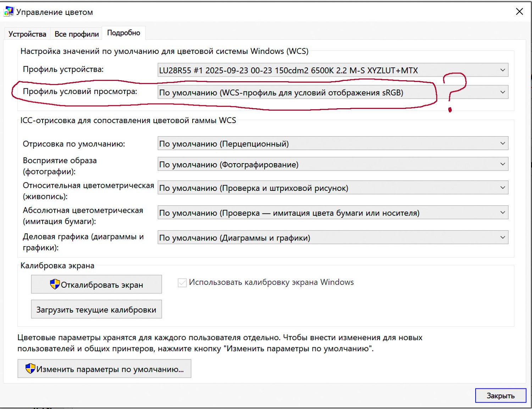Screen dimensions: 532x409
Task: Open Отрисовка по умолчанию dropdown
Action: tap(333, 144)
